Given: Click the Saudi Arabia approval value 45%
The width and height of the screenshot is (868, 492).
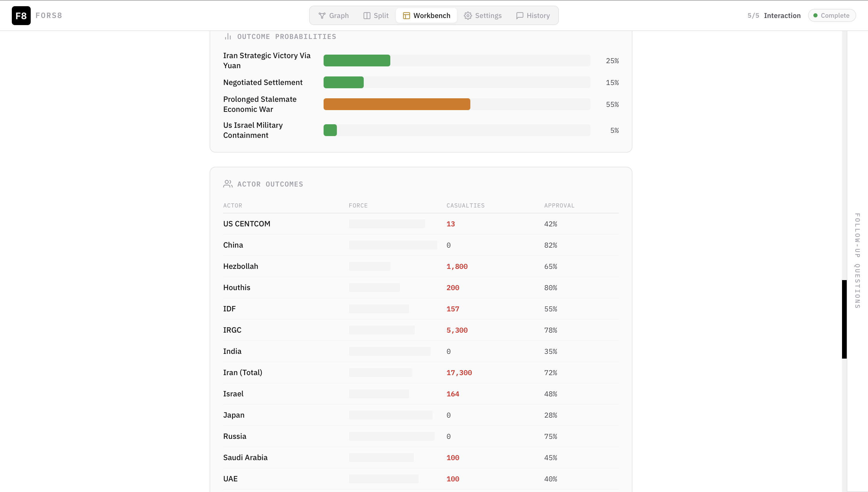Looking at the screenshot, I should [x=551, y=458].
